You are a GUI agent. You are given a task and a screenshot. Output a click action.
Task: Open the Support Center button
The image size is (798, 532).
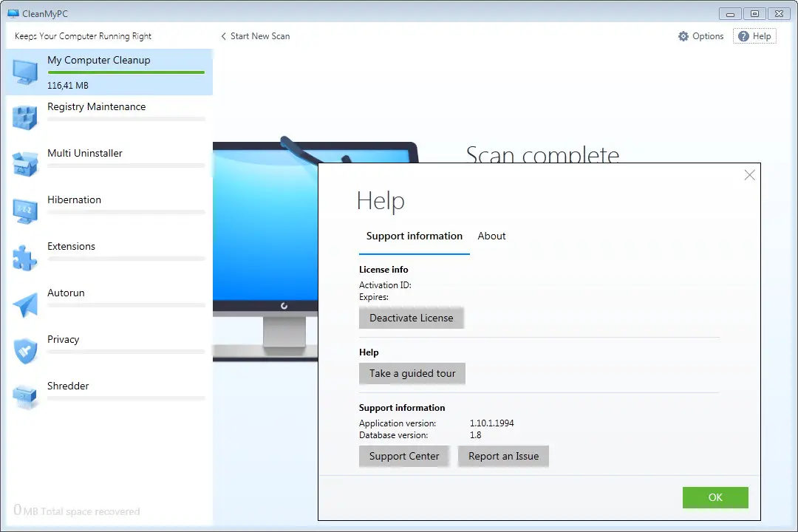pyautogui.click(x=404, y=456)
